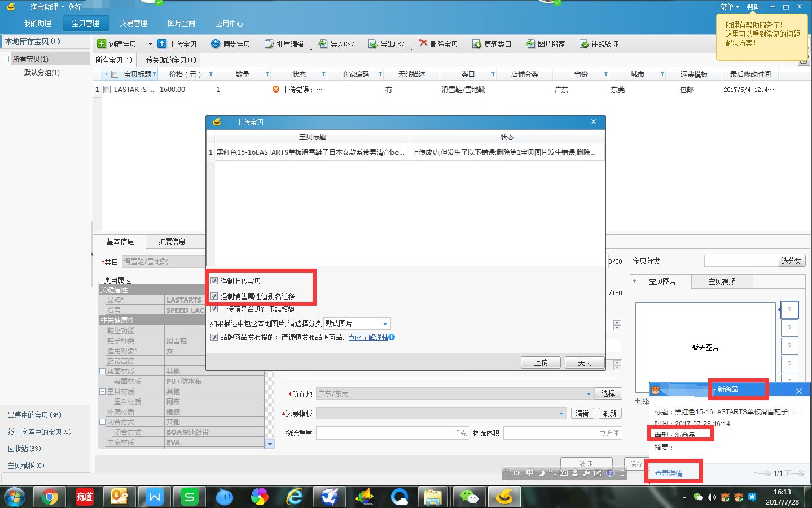Switch to the 扩展信息 tab
This screenshot has width=812, height=508.
[x=172, y=242]
